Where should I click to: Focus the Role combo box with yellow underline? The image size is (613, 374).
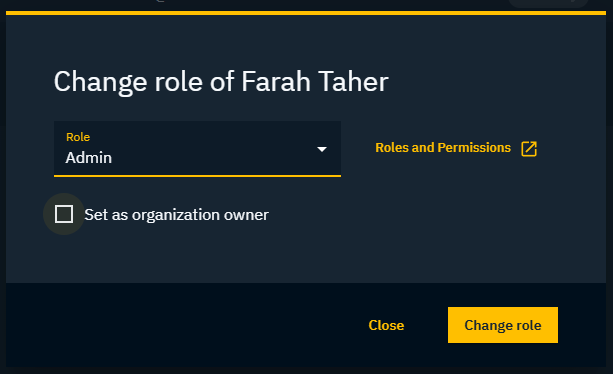pyautogui.click(x=197, y=149)
